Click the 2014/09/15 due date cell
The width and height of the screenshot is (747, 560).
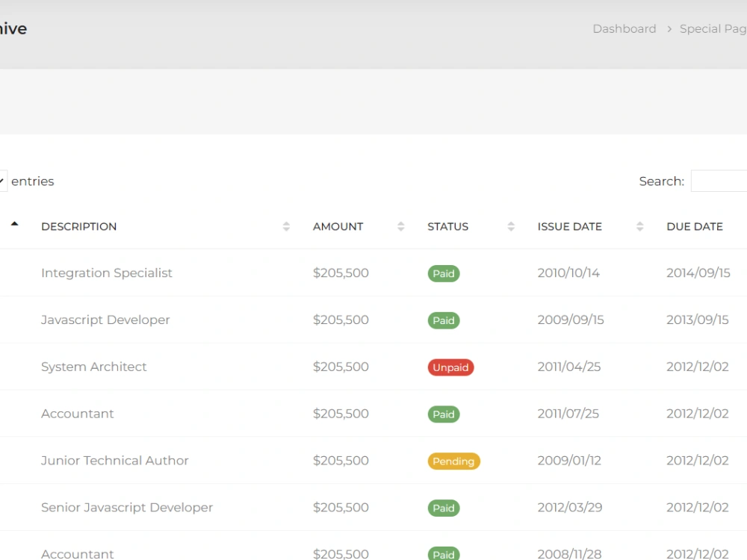click(698, 273)
